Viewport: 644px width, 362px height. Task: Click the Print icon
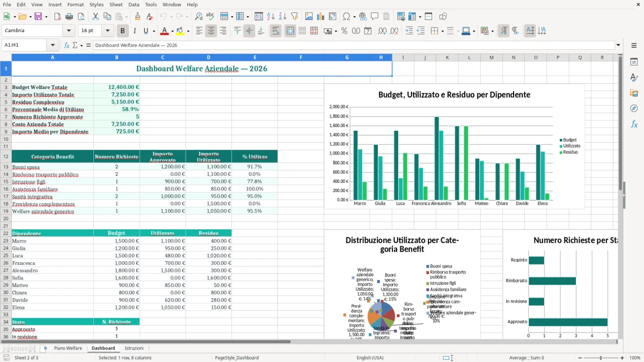point(69,17)
